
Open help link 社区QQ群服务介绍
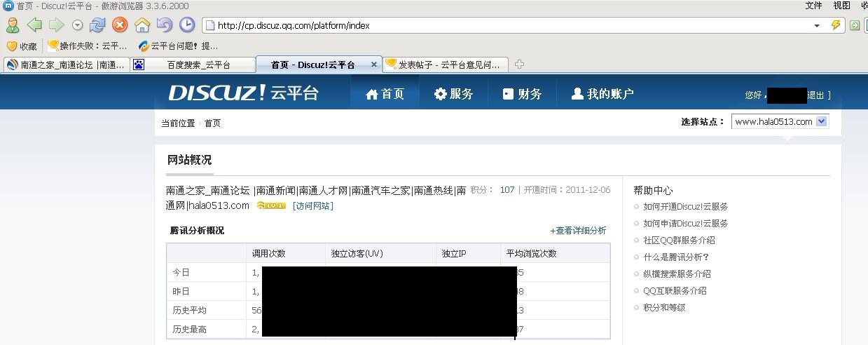(x=679, y=241)
